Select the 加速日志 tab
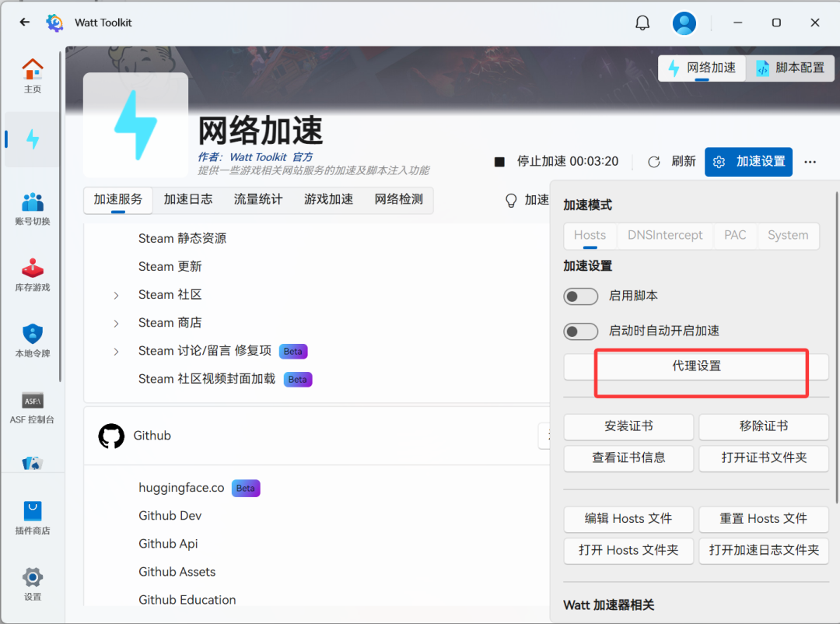This screenshot has height=624, width=840. click(x=188, y=200)
